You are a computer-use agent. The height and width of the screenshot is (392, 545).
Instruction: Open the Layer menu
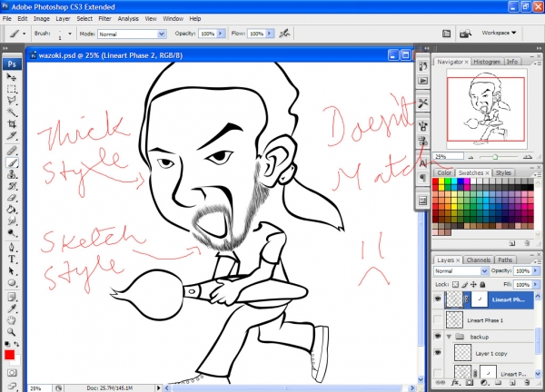(x=63, y=19)
